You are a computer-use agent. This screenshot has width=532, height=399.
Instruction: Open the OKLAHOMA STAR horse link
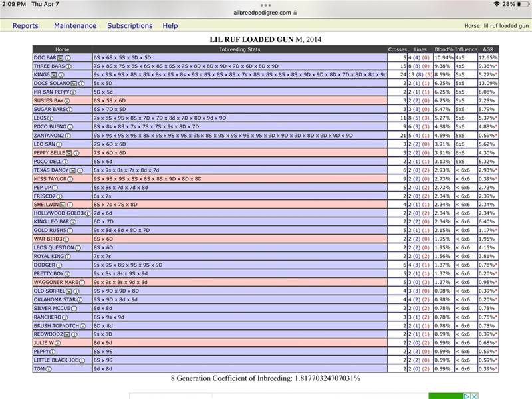(x=55, y=300)
